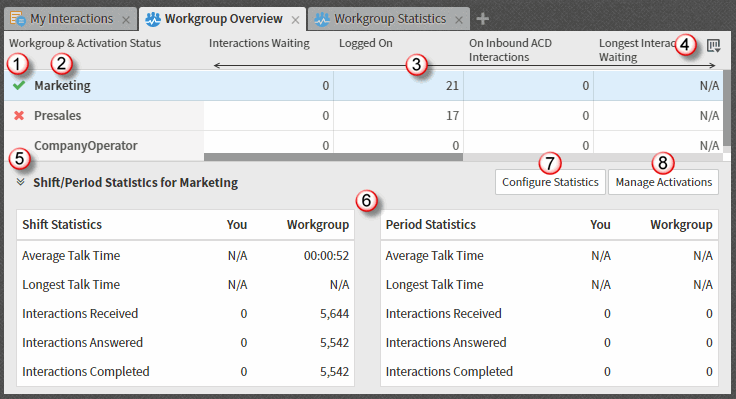Viewport: 736px width, 399px height.
Task: Open the column chooser icon in header
Action: (713, 46)
